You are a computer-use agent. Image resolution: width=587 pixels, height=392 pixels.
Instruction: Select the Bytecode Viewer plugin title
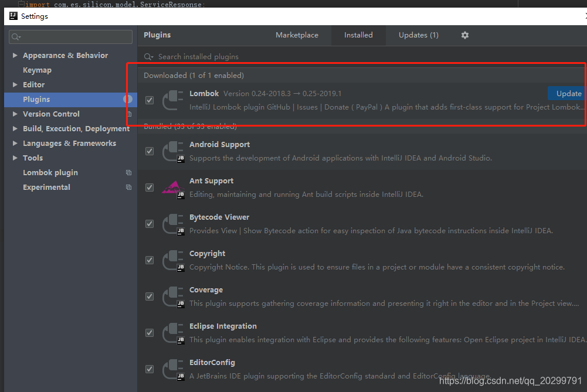[219, 217]
